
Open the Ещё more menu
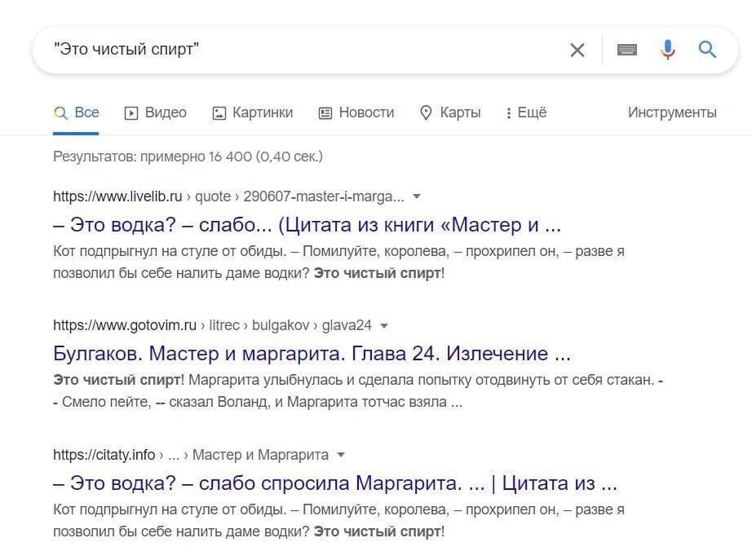coord(526,113)
